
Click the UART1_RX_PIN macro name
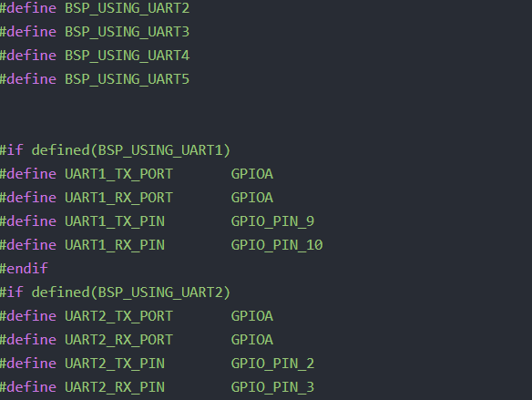pyautogui.click(x=115, y=245)
